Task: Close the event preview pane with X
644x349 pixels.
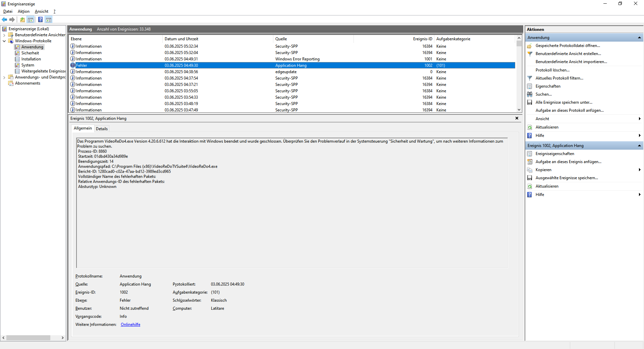Action: tap(517, 118)
